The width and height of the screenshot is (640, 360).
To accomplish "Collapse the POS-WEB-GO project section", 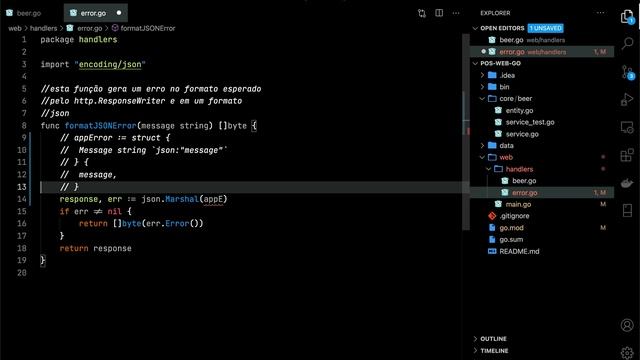I will click(475, 63).
